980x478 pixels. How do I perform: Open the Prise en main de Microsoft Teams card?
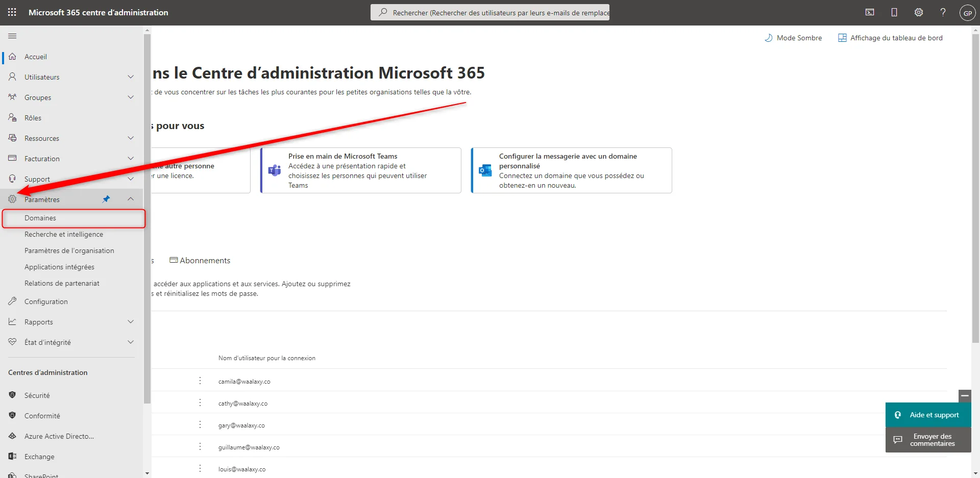pos(360,170)
